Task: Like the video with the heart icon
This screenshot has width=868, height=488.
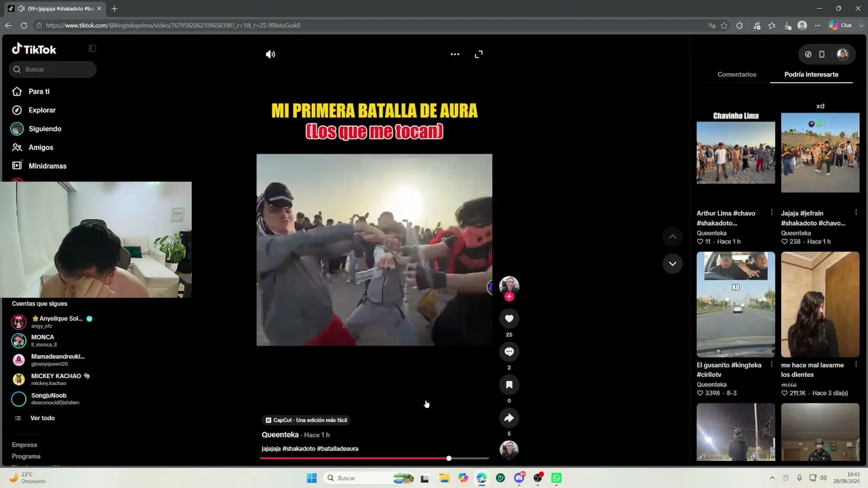Action: (x=509, y=319)
